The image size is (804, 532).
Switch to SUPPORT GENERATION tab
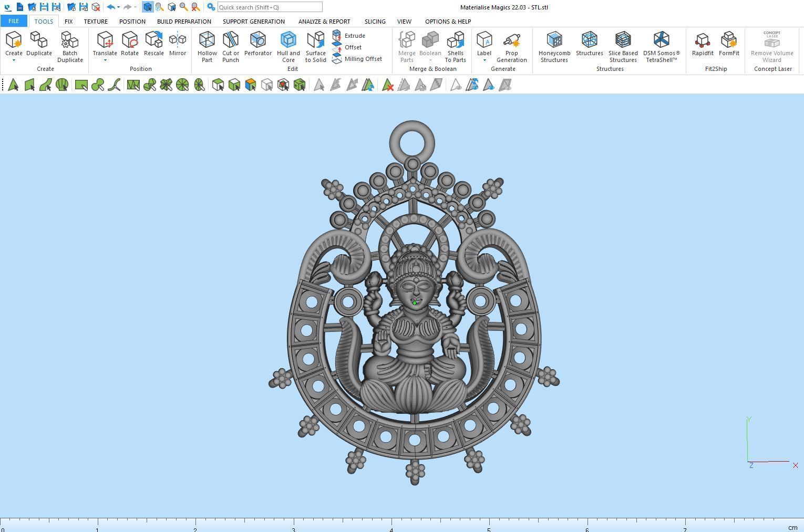click(x=254, y=22)
